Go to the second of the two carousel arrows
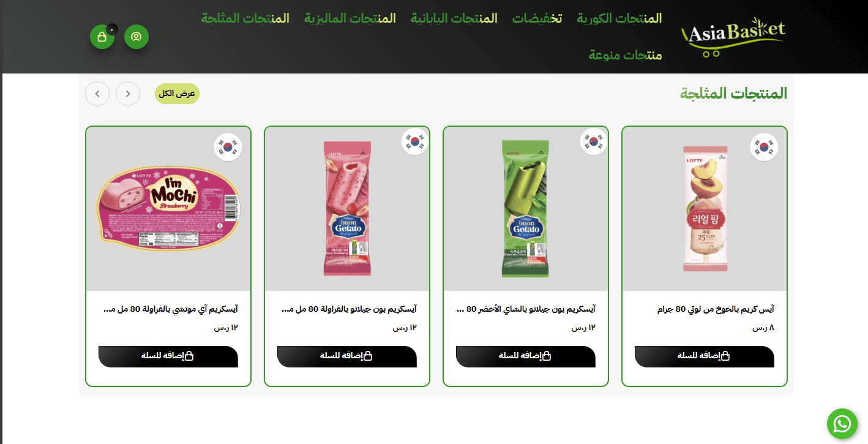Screen dimensions: 868x444 tap(128, 94)
